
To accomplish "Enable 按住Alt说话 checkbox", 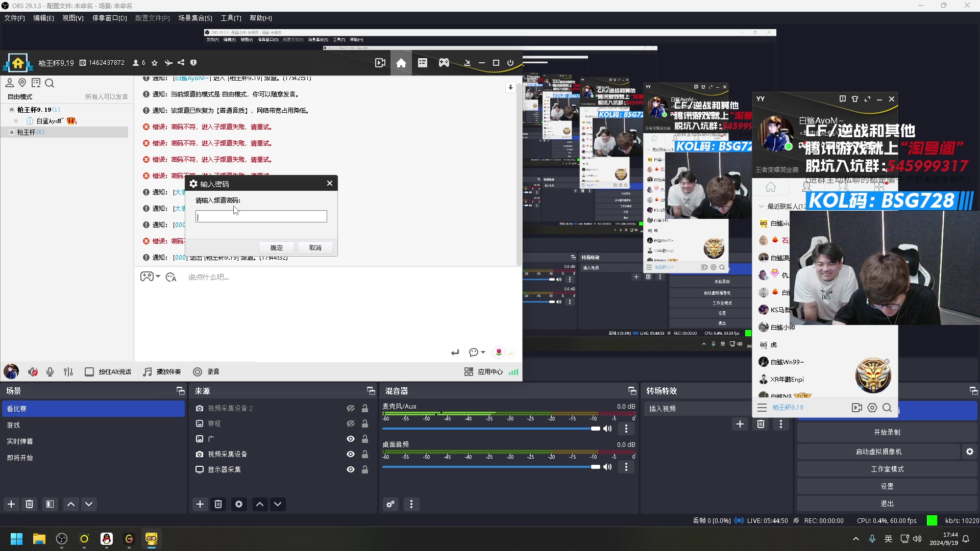I will point(89,372).
